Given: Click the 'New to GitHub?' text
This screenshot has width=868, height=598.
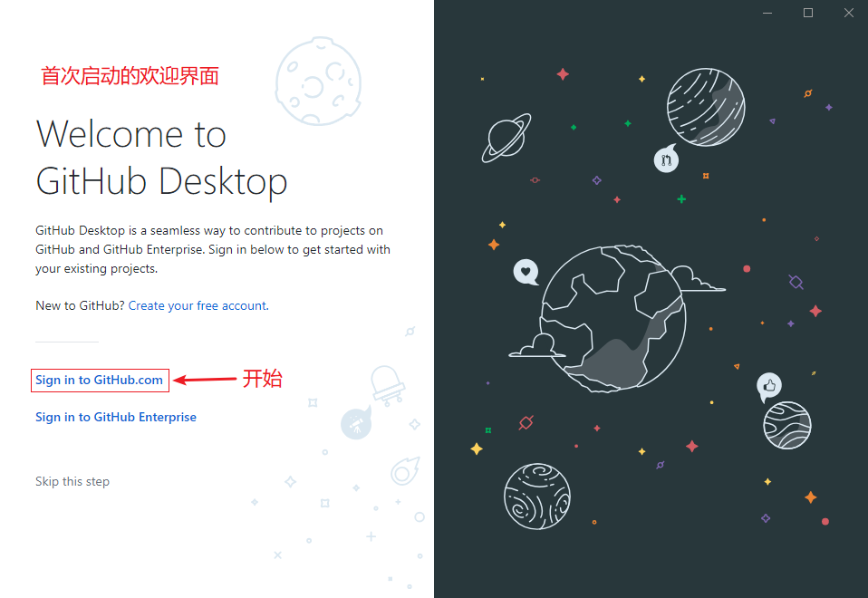Looking at the screenshot, I should click(x=81, y=305).
